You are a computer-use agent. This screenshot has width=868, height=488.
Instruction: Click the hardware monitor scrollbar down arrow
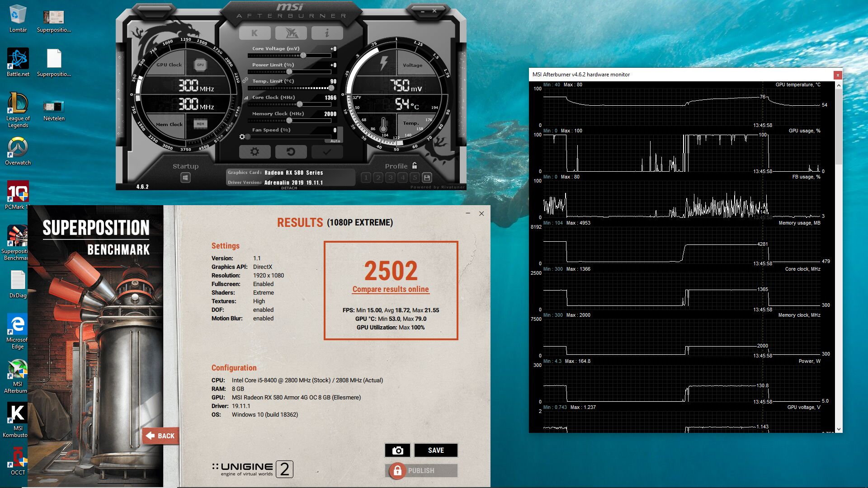click(839, 429)
